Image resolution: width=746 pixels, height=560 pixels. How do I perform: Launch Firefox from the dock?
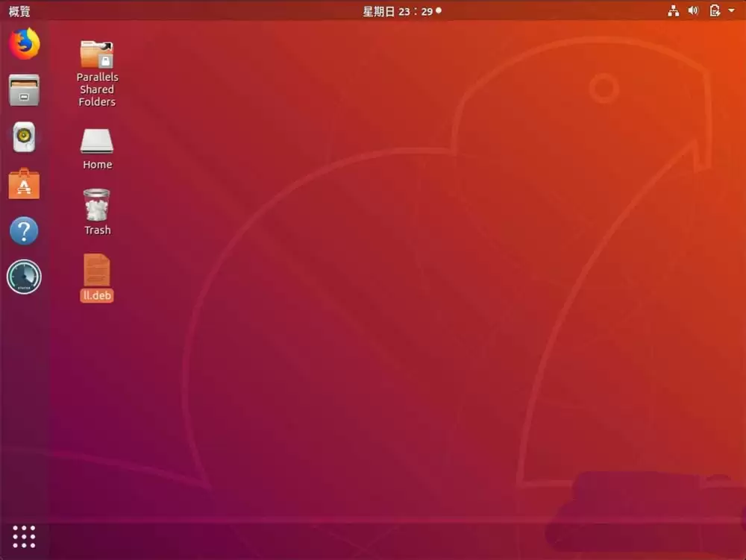25,44
